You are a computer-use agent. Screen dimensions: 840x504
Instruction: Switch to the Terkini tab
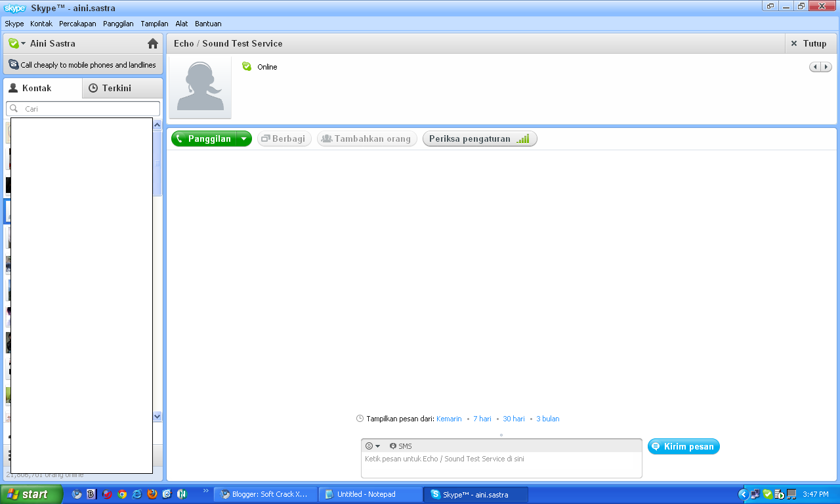[123, 88]
